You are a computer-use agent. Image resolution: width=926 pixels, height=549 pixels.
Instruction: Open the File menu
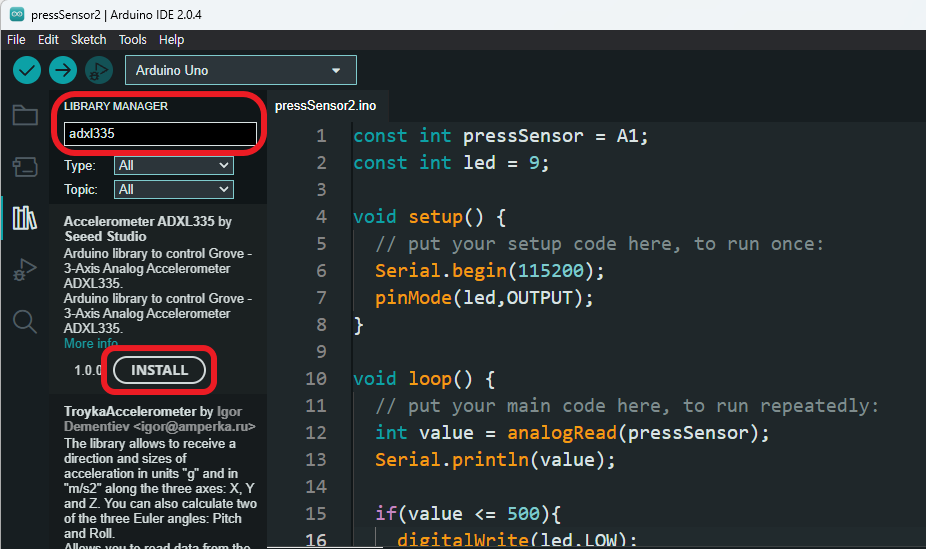tap(16, 40)
